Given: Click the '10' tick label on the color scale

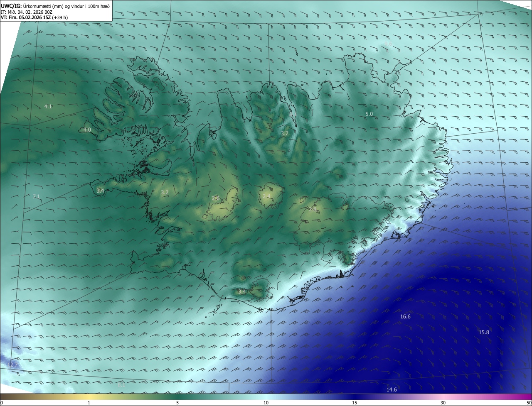Looking at the screenshot, I should coord(266,403).
